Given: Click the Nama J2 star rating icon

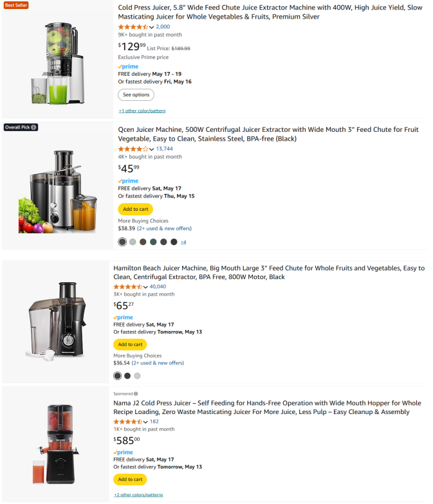Looking at the screenshot, I should [x=127, y=422].
